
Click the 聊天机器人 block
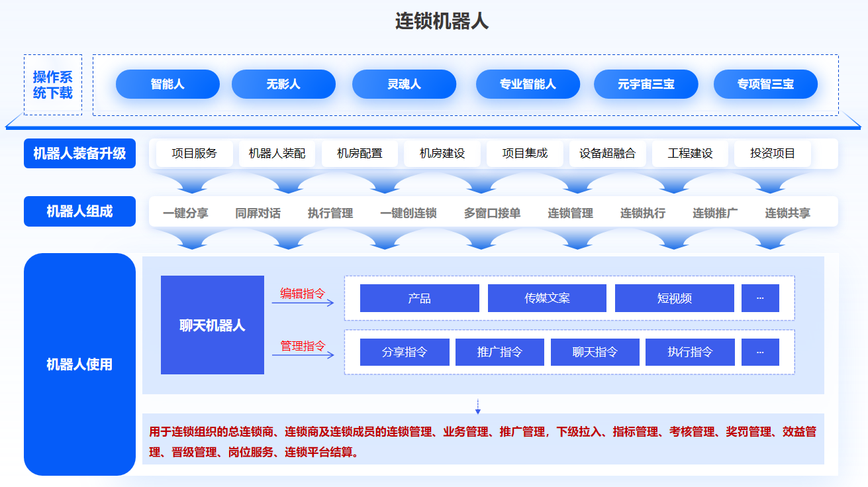[213, 325]
